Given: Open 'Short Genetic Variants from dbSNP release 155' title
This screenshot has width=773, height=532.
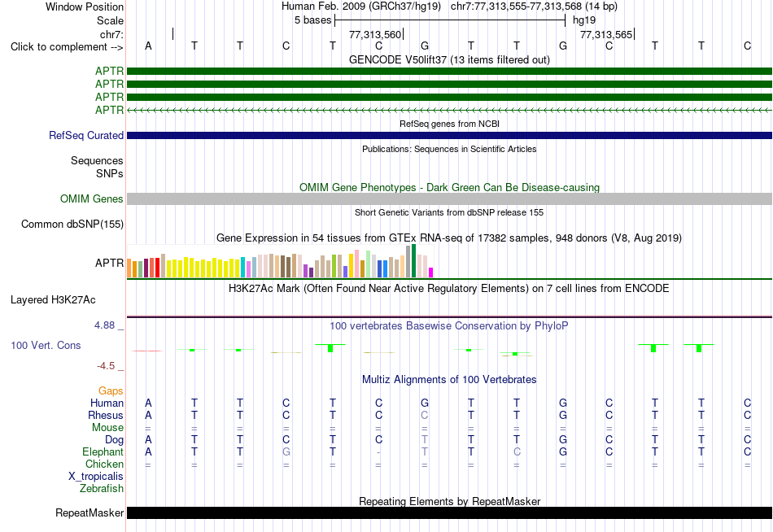Looking at the screenshot, I should 449,212.
